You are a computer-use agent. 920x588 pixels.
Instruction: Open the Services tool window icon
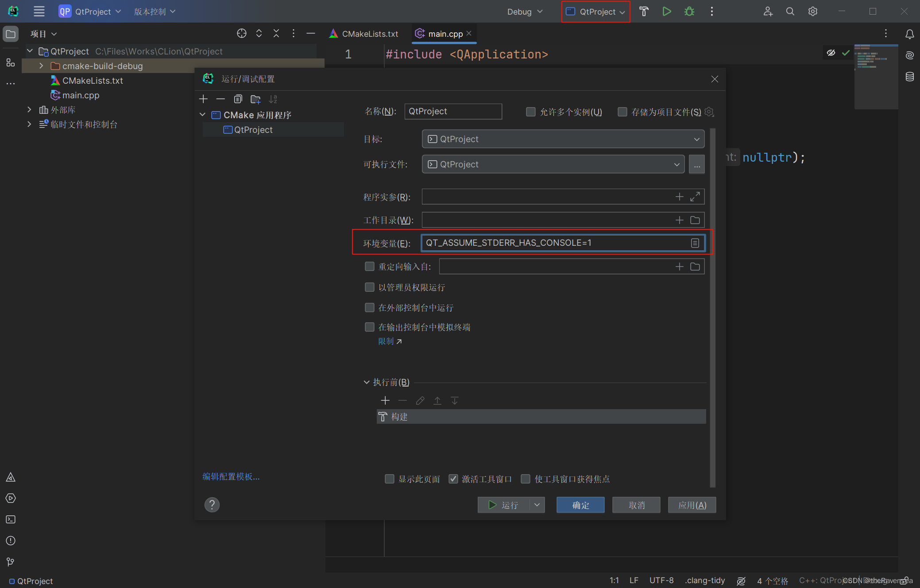(11, 498)
